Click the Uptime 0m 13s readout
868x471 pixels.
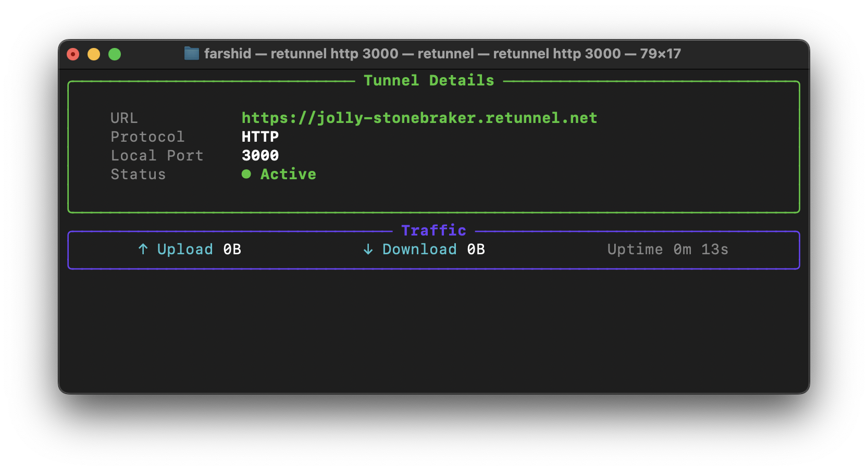(667, 249)
